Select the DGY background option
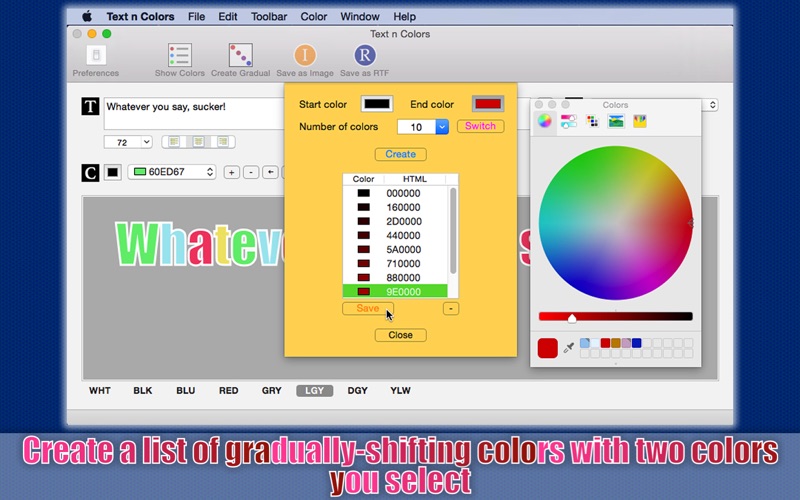 (x=358, y=391)
